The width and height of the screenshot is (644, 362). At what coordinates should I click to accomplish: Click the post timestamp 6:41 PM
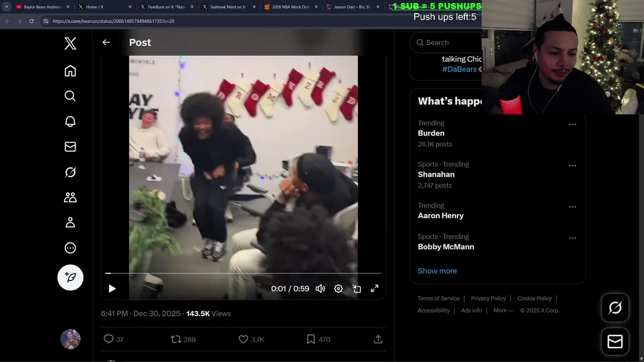pyautogui.click(x=140, y=313)
